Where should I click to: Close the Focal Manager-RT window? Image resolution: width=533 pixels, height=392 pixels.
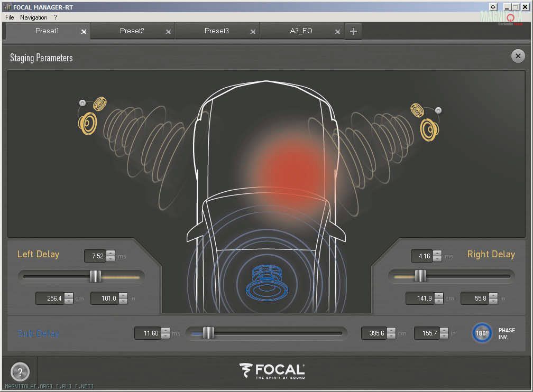(x=525, y=7)
